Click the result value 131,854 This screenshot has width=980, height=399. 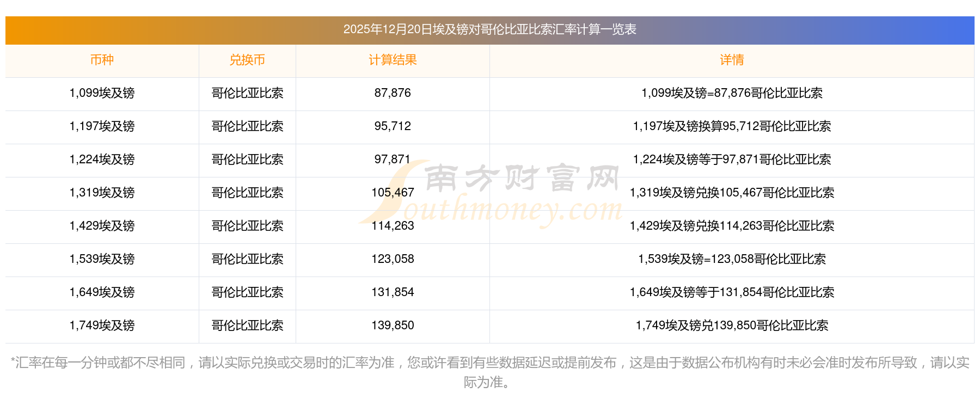(393, 292)
